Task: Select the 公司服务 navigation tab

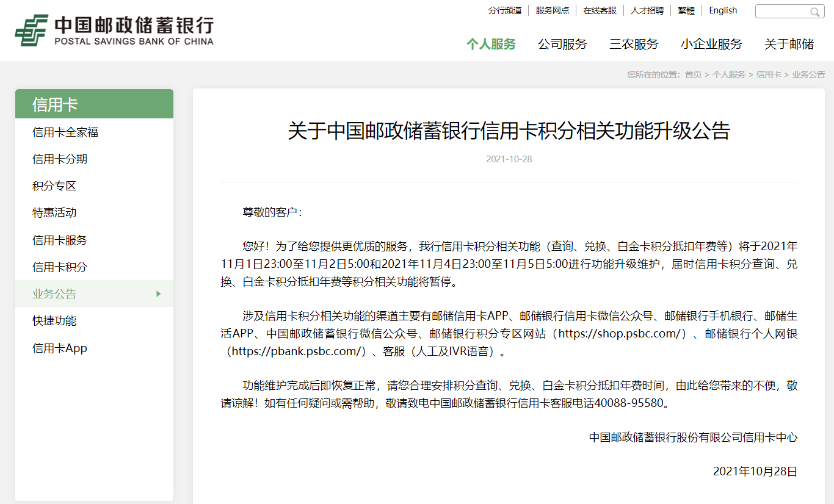Action: [x=562, y=44]
